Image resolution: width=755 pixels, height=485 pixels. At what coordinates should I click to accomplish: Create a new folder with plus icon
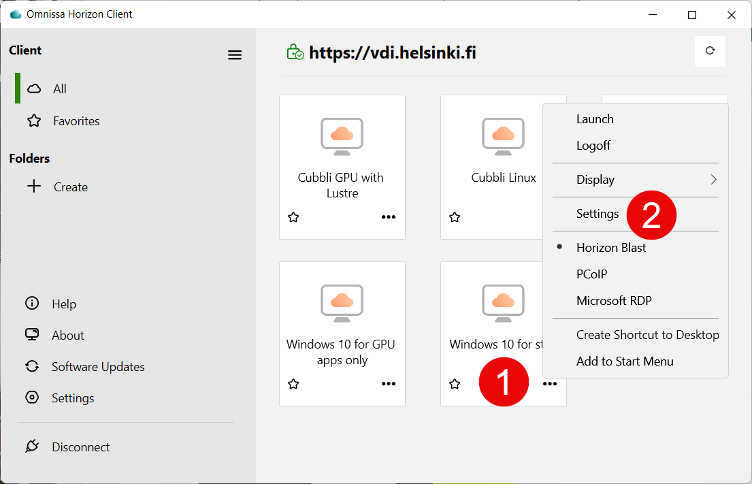pos(34,186)
